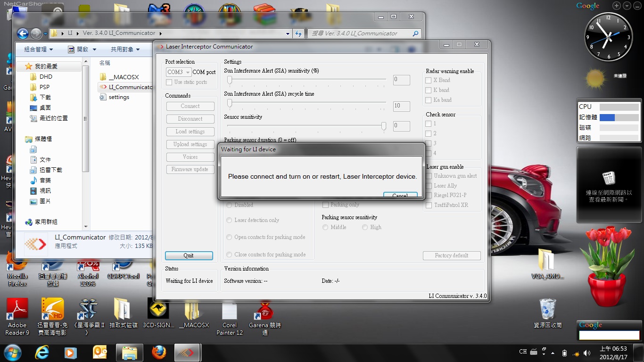Select the Laser detection only radio button
This screenshot has width=644, height=362.
tap(229, 220)
